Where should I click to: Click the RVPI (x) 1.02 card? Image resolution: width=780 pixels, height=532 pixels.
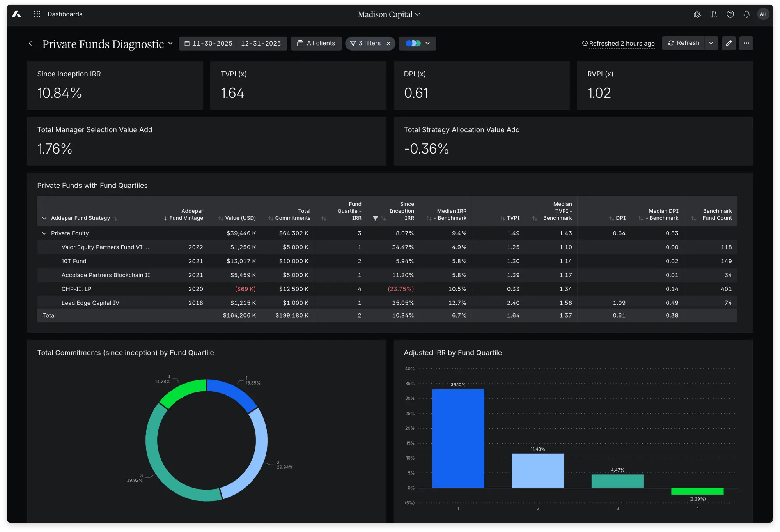[x=665, y=85]
